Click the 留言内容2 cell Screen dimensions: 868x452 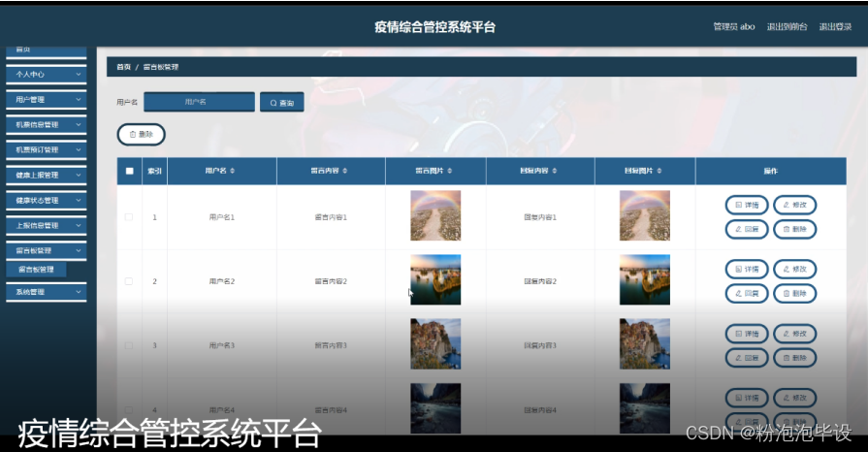pyautogui.click(x=331, y=281)
